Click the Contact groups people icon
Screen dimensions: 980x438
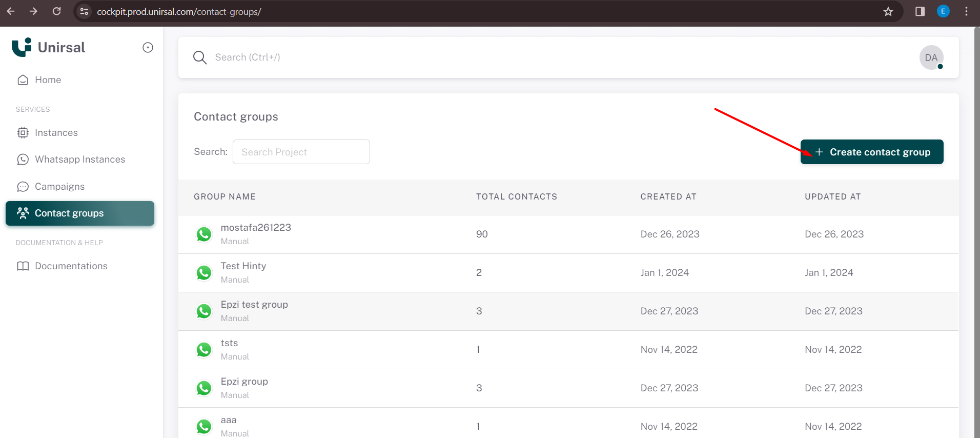point(23,213)
